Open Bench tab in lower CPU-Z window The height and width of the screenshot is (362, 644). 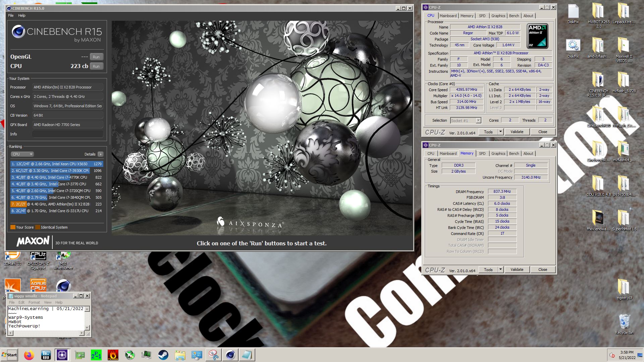(x=514, y=154)
